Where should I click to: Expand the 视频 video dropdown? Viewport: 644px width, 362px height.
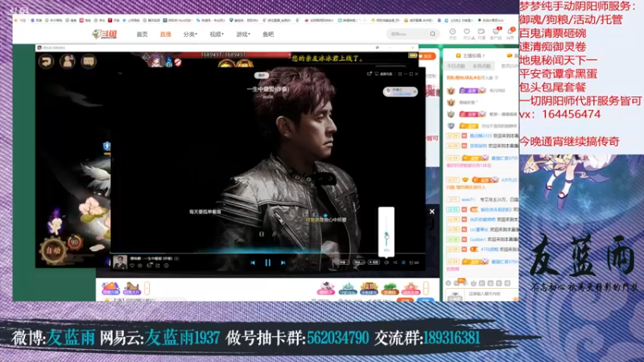coord(217,35)
